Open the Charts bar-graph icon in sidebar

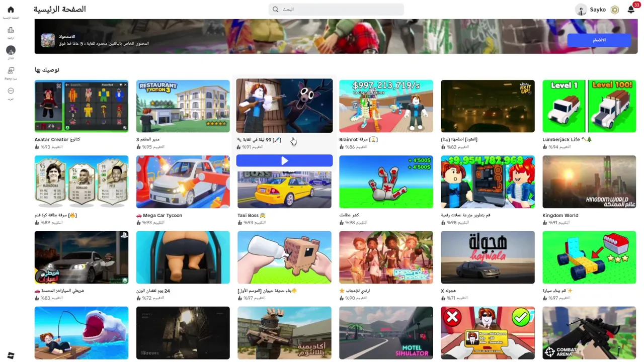tap(11, 30)
